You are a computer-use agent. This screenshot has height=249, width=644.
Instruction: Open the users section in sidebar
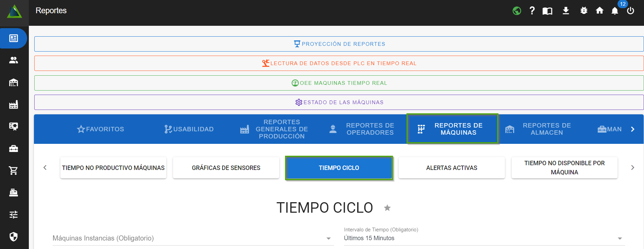[14, 60]
